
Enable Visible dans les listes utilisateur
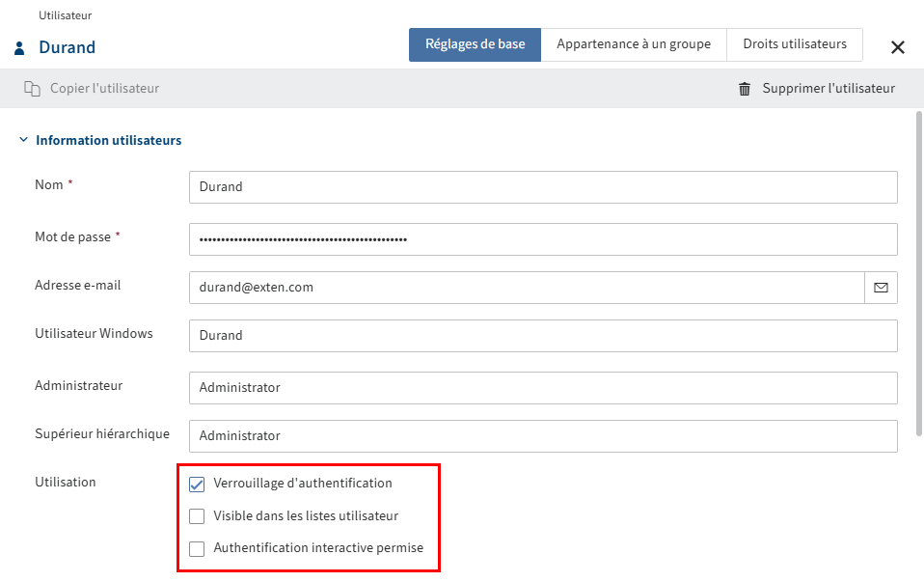click(197, 516)
